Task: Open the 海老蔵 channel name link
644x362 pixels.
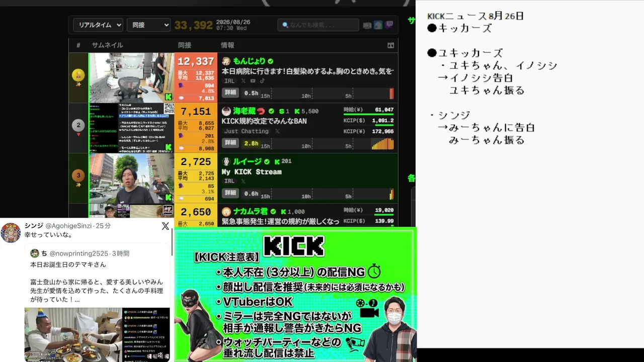Action: pos(245,111)
